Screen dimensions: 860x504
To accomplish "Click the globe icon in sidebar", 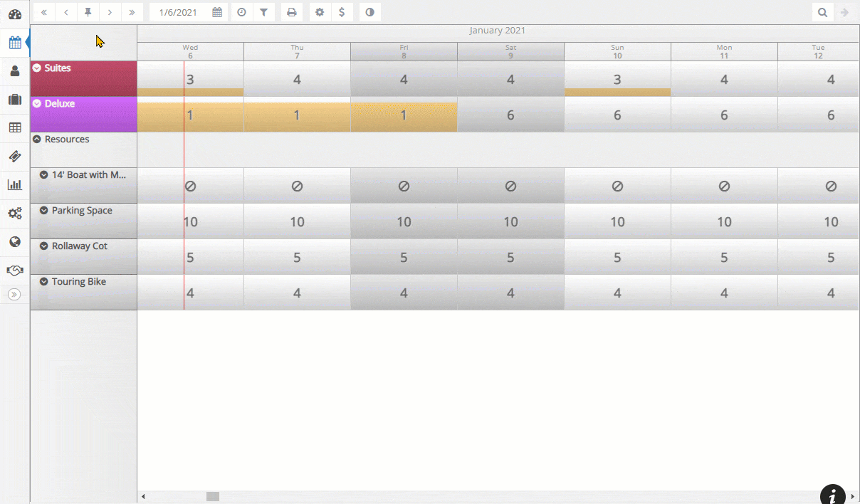I will pos(14,241).
